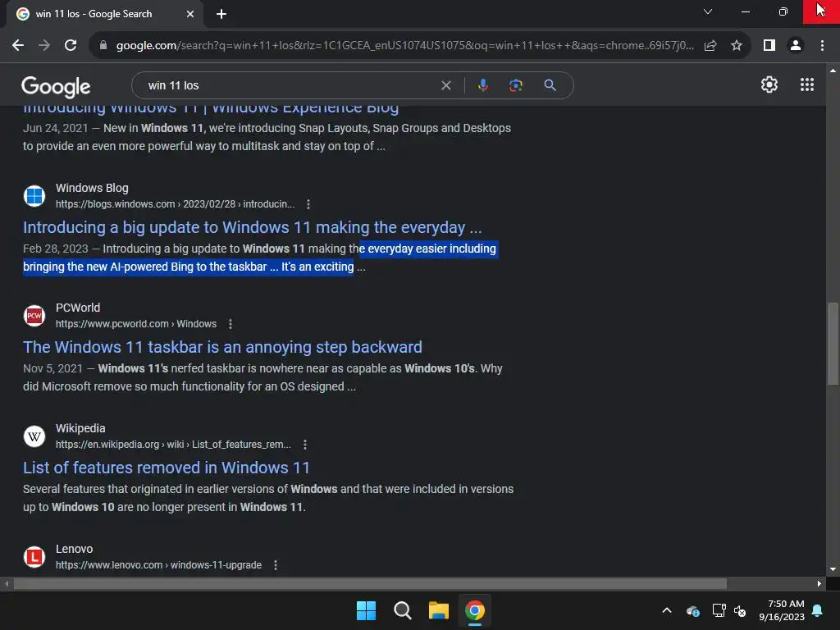This screenshot has height=630, width=840.
Task: Open the muted volume tray icon
Action: [x=740, y=610]
